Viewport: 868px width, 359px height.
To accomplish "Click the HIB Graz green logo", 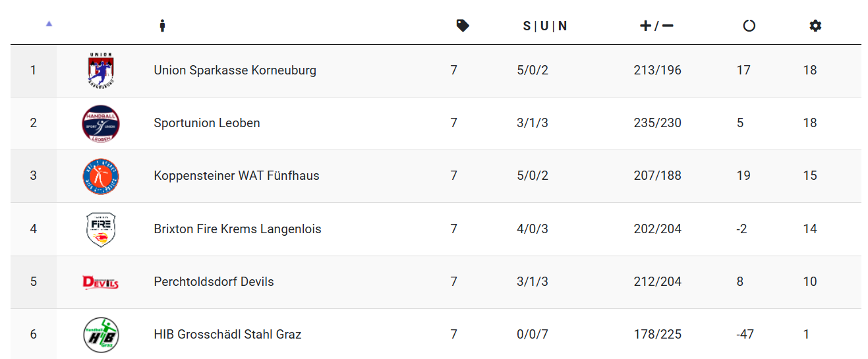I will pos(101,335).
